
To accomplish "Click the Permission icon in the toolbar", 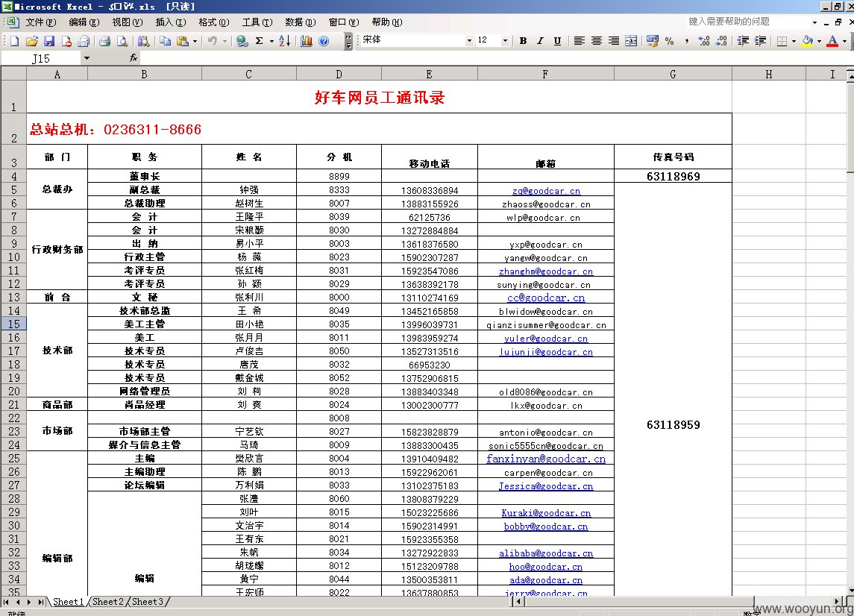I will click(x=66, y=41).
